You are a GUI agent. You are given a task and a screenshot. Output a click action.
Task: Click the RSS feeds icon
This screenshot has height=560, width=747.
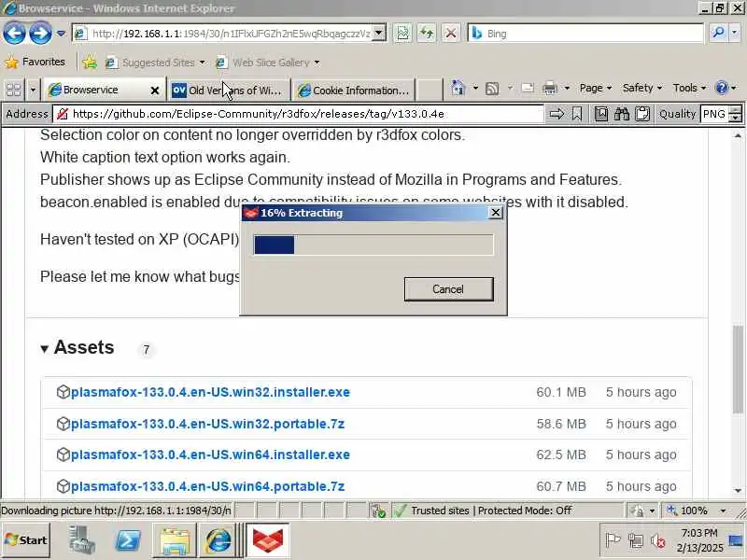click(x=492, y=88)
